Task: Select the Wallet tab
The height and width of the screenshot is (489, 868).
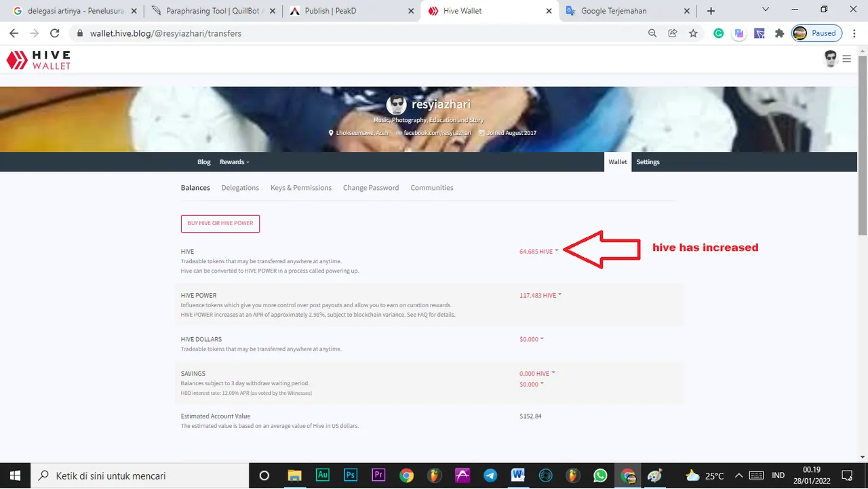Action: coord(618,162)
